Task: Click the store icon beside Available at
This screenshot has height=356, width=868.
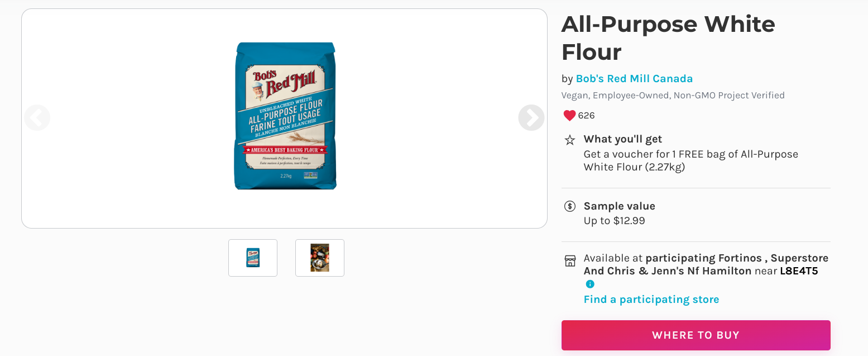Action: (x=570, y=261)
